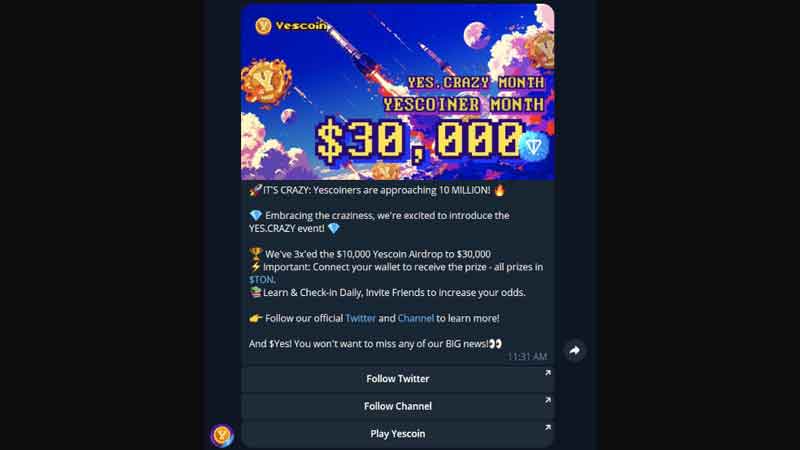Screen dimensions: 800x450
Task: Click the external arrow on Follow Twitter
Action: coord(547,373)
